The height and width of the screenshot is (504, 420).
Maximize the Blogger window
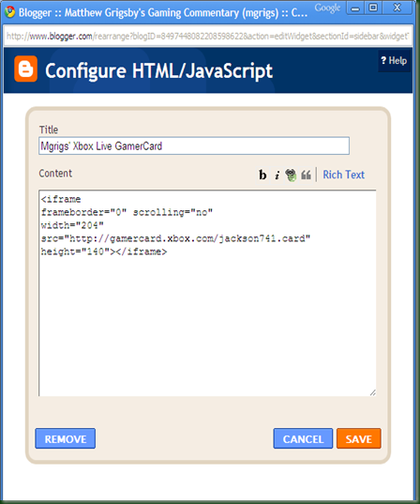(x=373, y=8)
